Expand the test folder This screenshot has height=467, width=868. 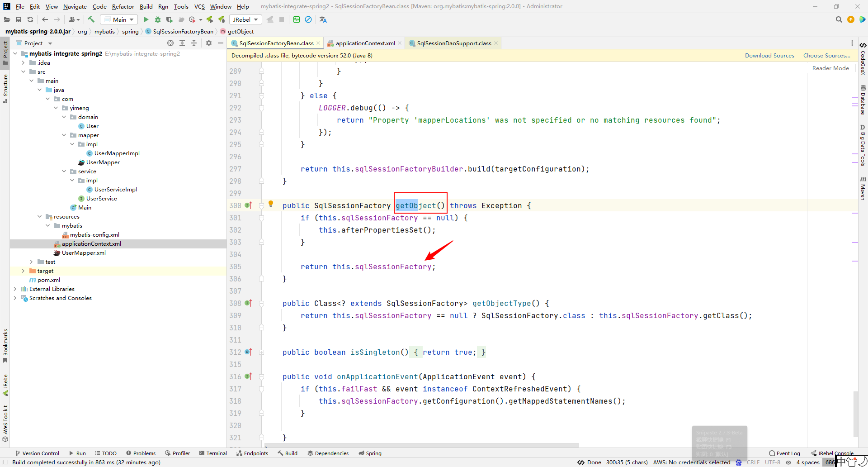click(31, 262)
